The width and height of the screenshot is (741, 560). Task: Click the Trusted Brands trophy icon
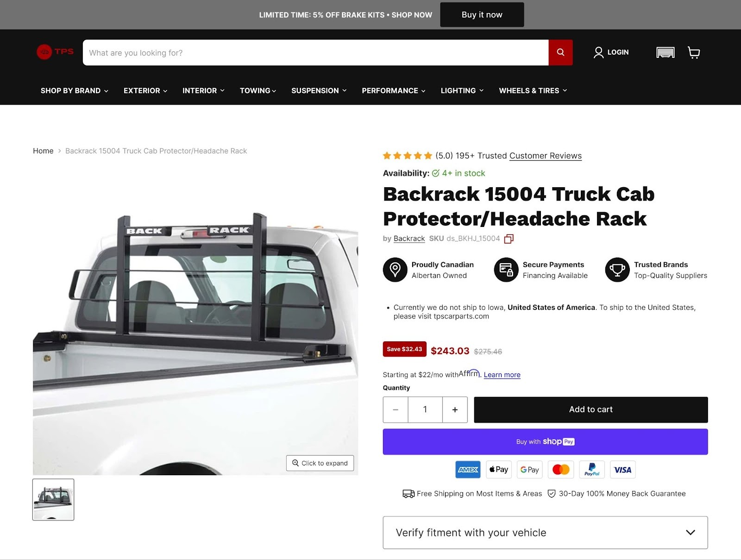(617, 270)
